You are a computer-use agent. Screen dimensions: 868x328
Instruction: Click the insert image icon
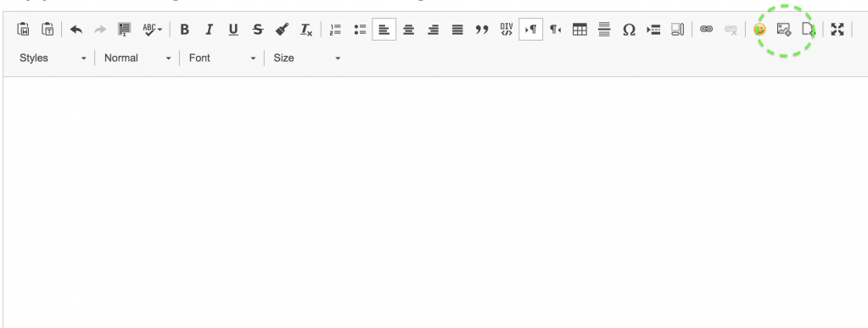[784, 30]
